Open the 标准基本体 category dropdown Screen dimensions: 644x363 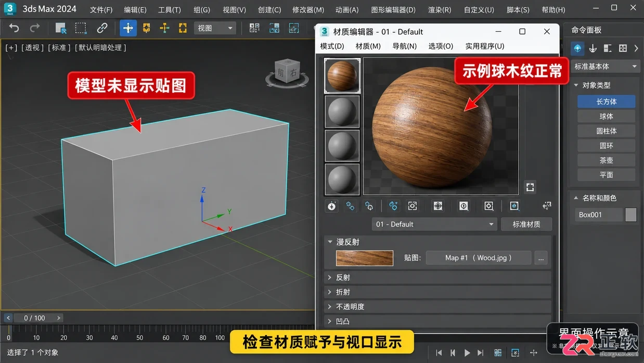tap(606, 67)
